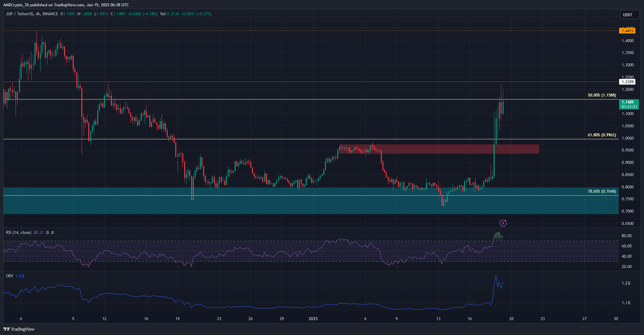Click the TradingView logo at bottom left

(x=19, y=329)
